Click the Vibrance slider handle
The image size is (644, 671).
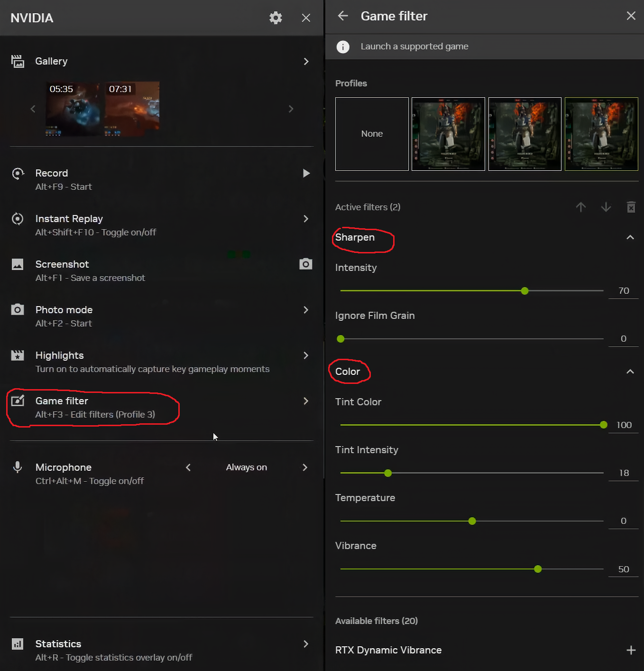pos(538,569)
